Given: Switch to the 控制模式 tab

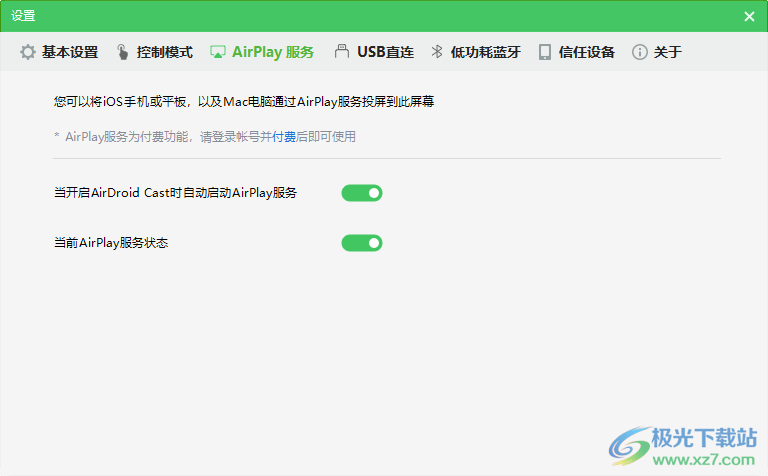Looking at the screenshot, I should [155, 52].
